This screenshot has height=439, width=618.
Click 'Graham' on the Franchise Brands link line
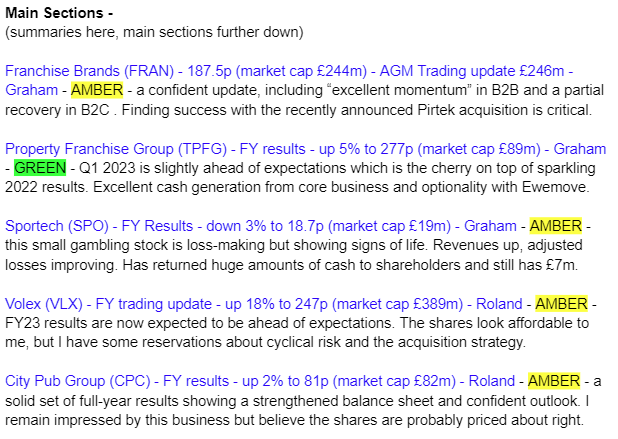tap(32, 90)
